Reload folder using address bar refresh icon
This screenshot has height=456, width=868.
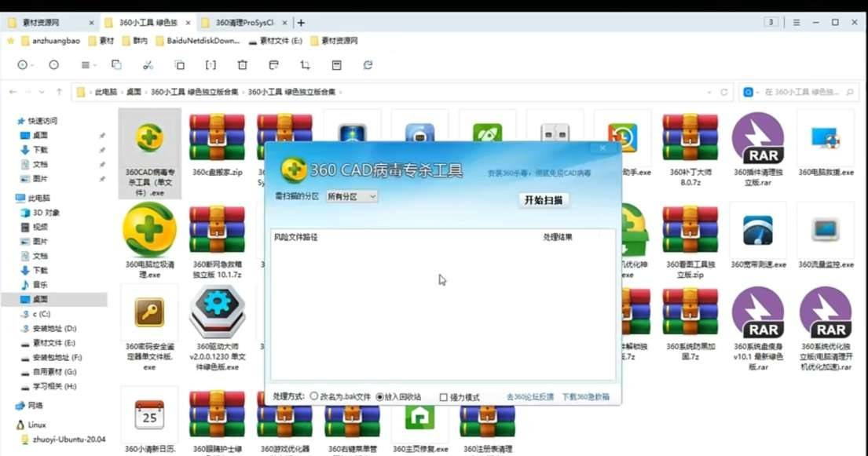(723, 92)
